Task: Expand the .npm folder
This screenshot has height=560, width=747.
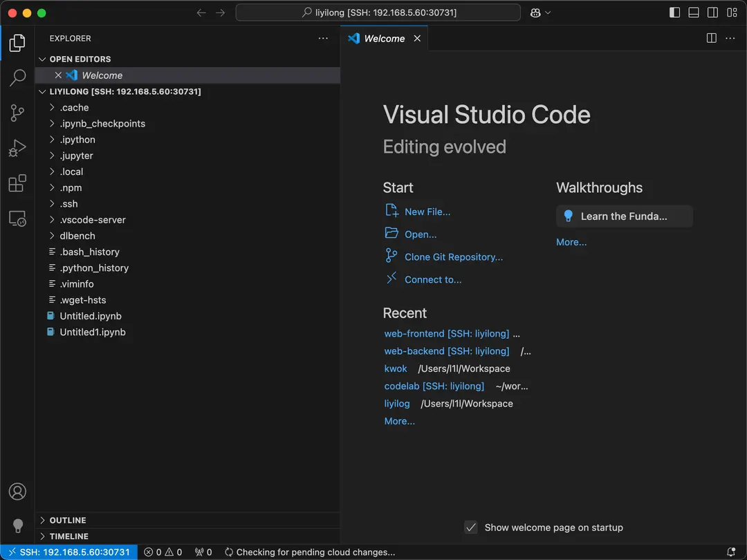Action: pos(187,187)
